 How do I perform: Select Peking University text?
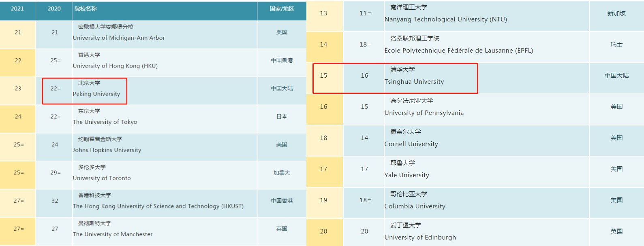click(96, 94)
